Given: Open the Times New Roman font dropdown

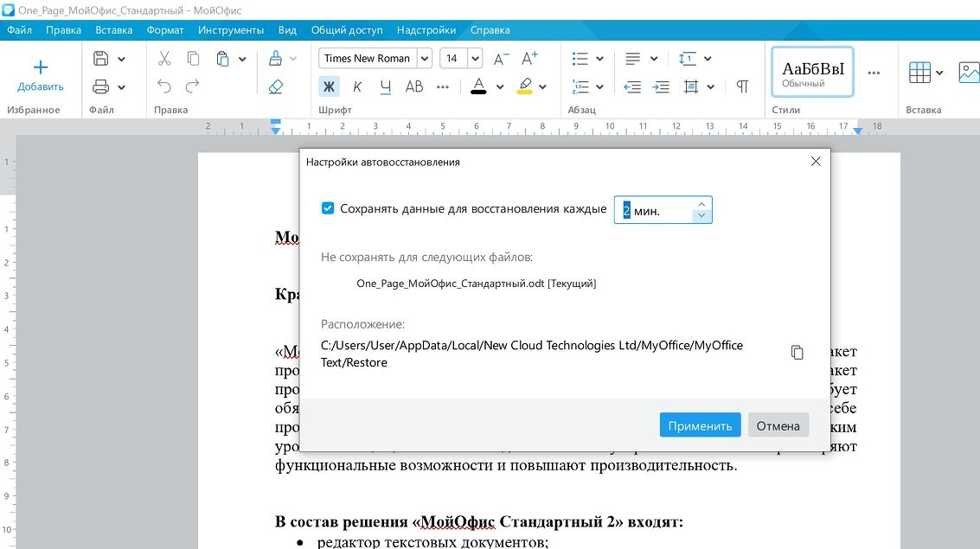Looking at the screenshot, I should [425, 59].
